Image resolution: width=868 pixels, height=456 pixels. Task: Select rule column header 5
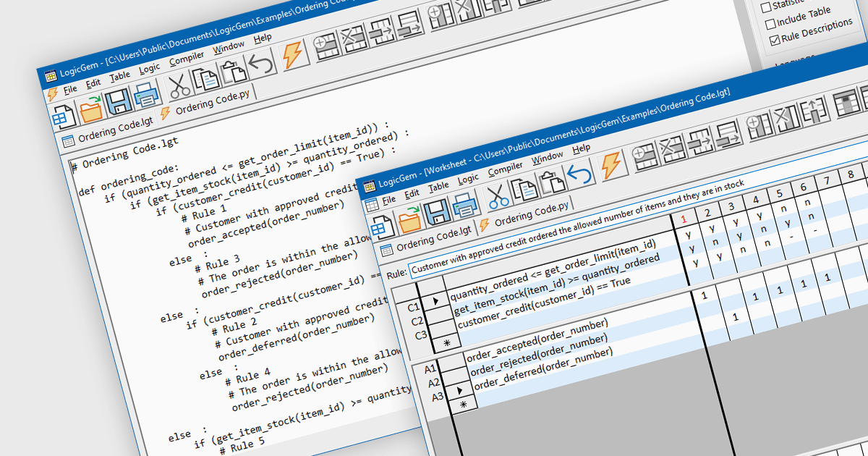(779, 193)
